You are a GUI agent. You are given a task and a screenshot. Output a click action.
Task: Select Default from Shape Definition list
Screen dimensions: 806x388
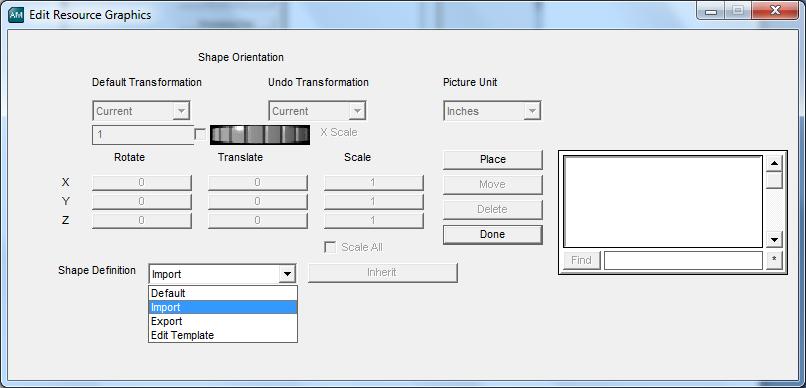(223, 293)
